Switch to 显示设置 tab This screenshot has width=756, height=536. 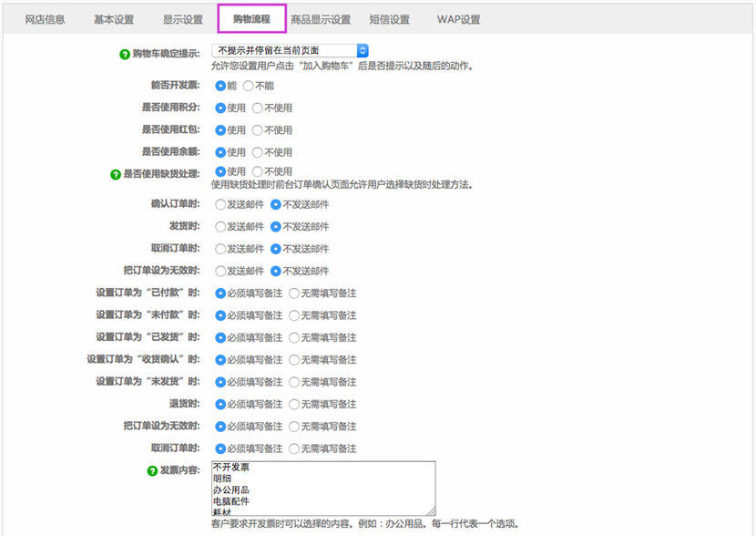183,20
